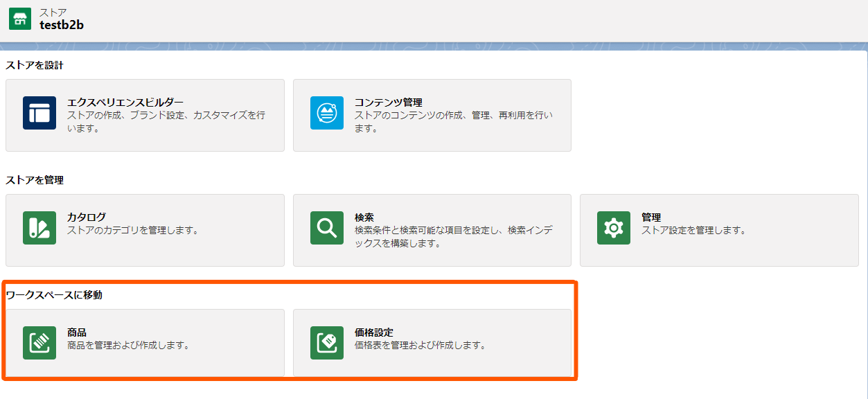Click the カタログ swatch icon
The width and height of the screenshot is (868, 399).
tap(39, 228)
